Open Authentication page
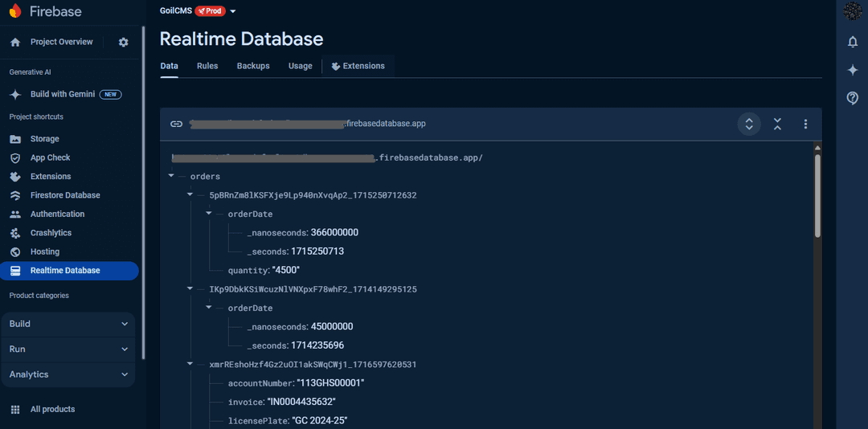 [58, 214]
